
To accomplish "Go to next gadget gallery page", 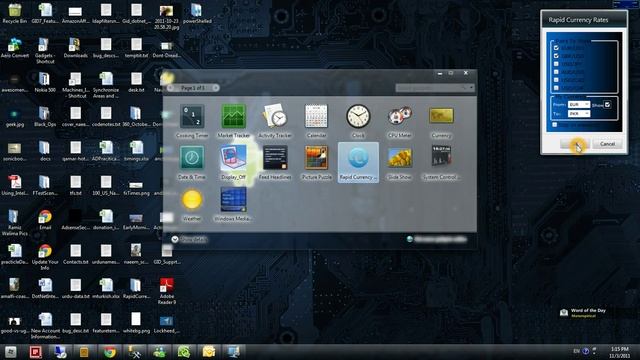I will (216, 88).
